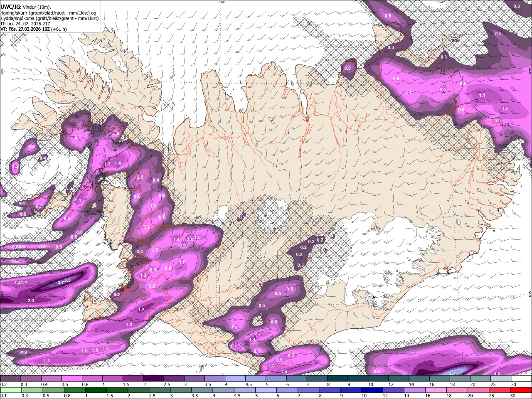Click the '0.2' label of the snow scale
The image size is (532, 399).
coord(3,384)
